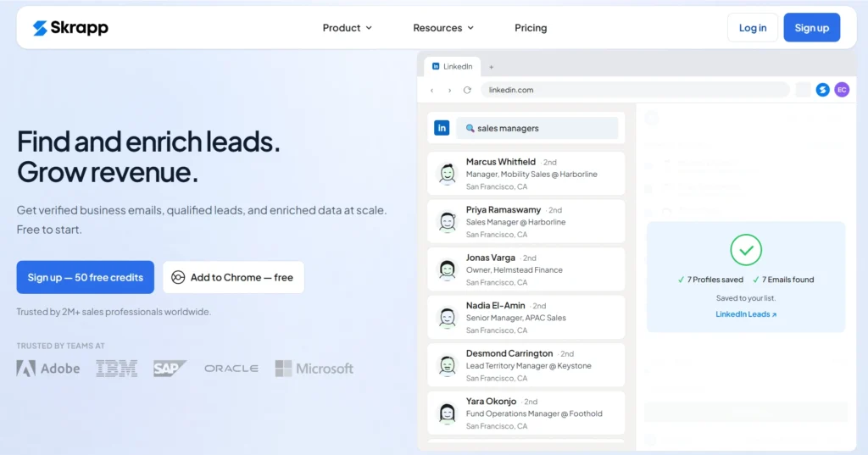The height and width of the screenshot is (455, 868).
Task: Select the LinkedIn browser tab
Action: [453, 66]
